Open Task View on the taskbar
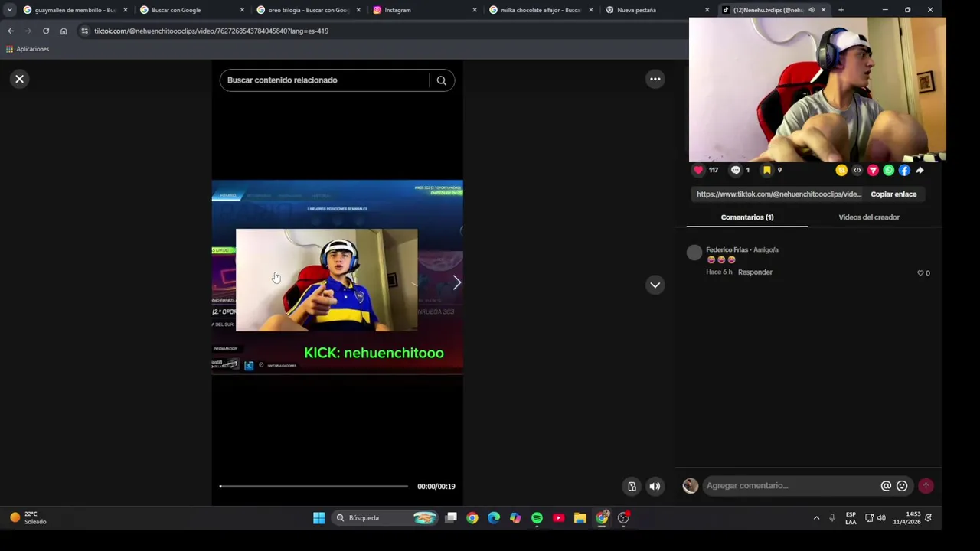Viewport: 980px width, 551px height. (x=452, y=518)
